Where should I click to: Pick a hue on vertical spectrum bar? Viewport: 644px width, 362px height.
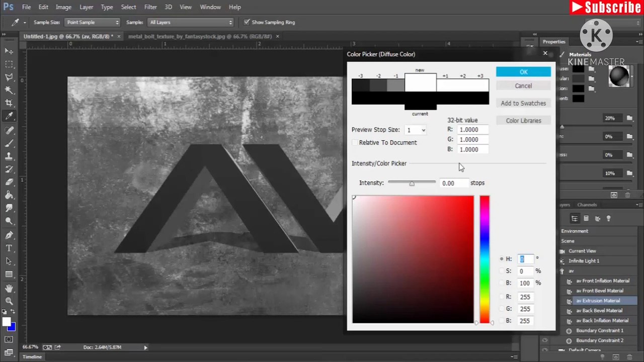pos(484,260)
